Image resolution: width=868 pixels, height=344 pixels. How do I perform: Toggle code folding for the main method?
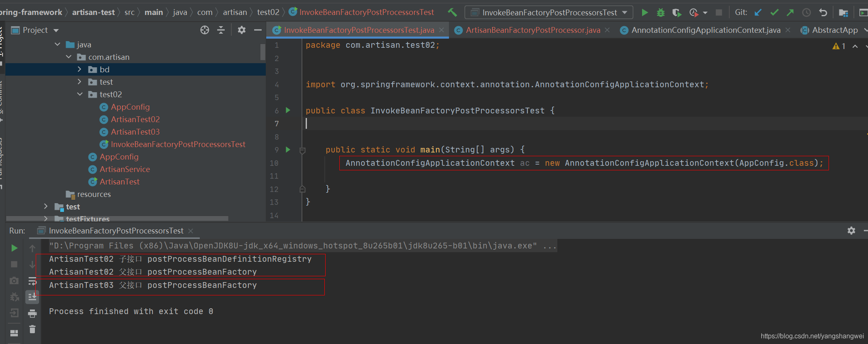click(x=302, y=150)
